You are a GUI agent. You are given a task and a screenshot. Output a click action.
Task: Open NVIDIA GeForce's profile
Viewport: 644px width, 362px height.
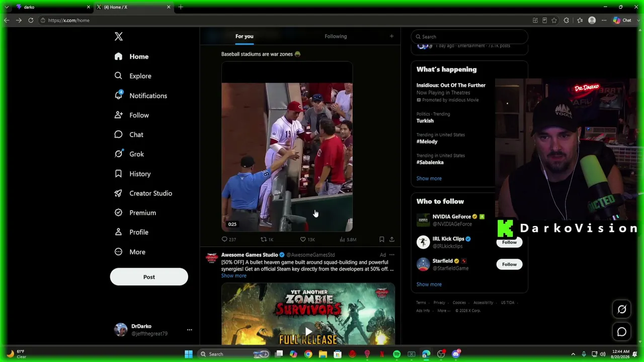[452, 217]
